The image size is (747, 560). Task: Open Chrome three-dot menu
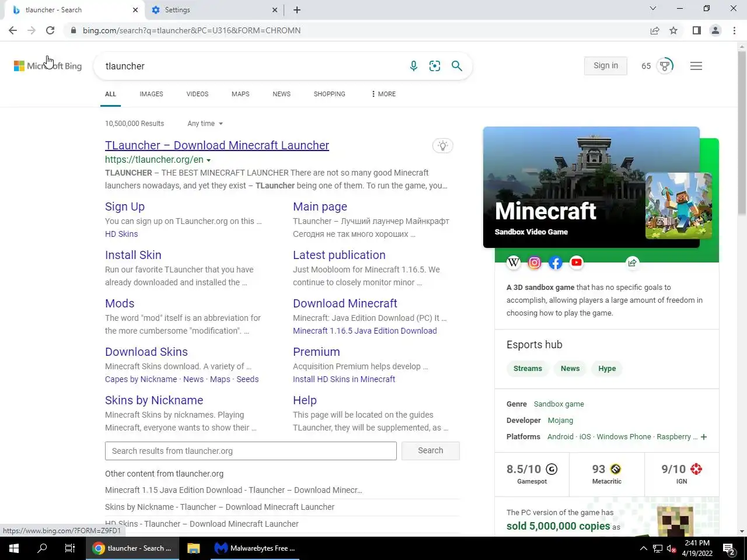(x=734, y=30)
